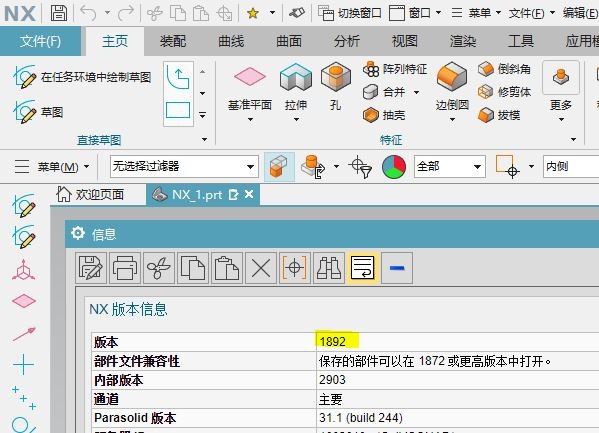Image resolution: width=599 pixels, height=433 pixels.
Task: Open the 文件(F) menu in the top bar
Action: 531,13
